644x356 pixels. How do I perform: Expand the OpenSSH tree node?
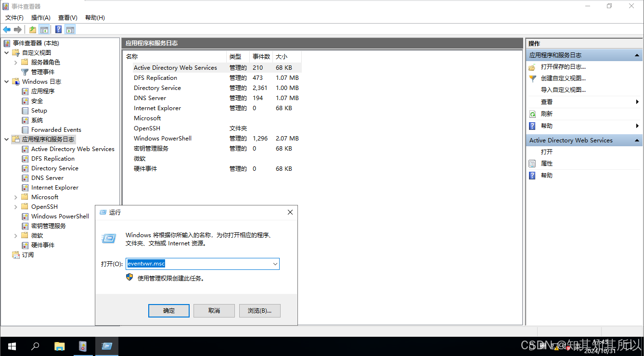(x=16, y=206)
